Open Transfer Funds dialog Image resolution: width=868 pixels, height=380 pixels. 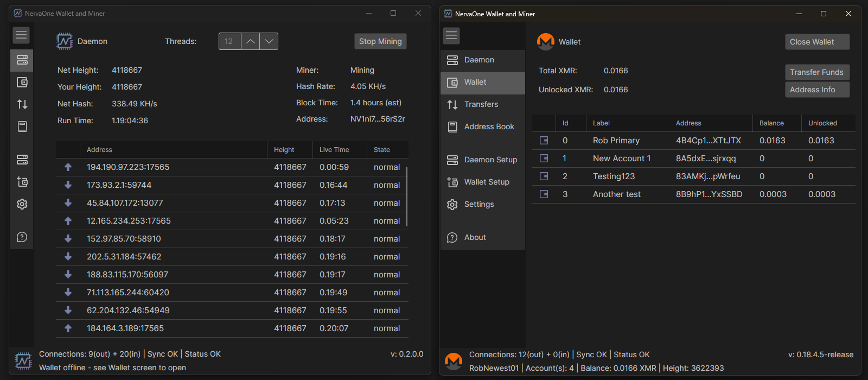(818, 72)
